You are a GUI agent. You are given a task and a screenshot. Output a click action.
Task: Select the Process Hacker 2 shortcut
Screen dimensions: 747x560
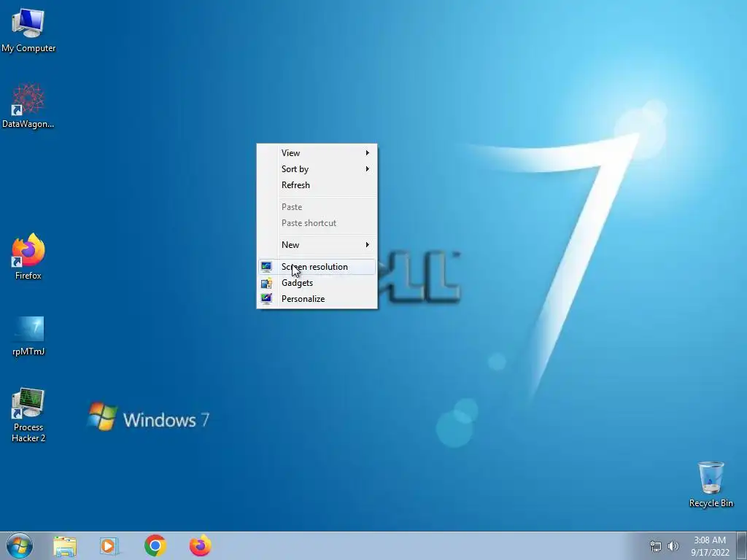pyautogui.click(x=28, y=415)
